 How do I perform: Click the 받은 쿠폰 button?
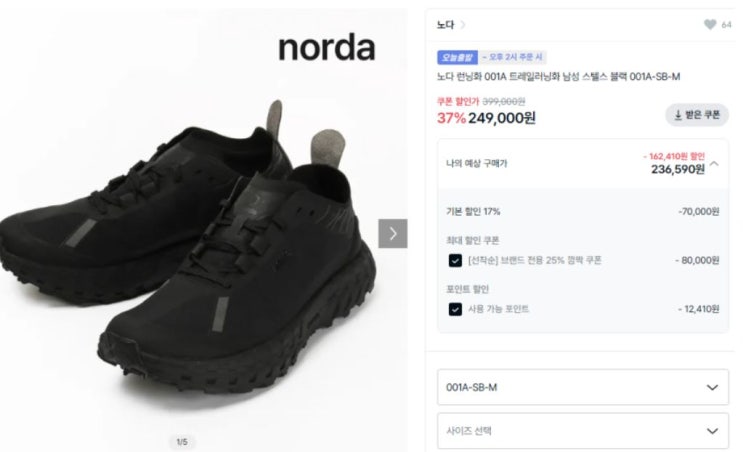click(x=697, y=115)
